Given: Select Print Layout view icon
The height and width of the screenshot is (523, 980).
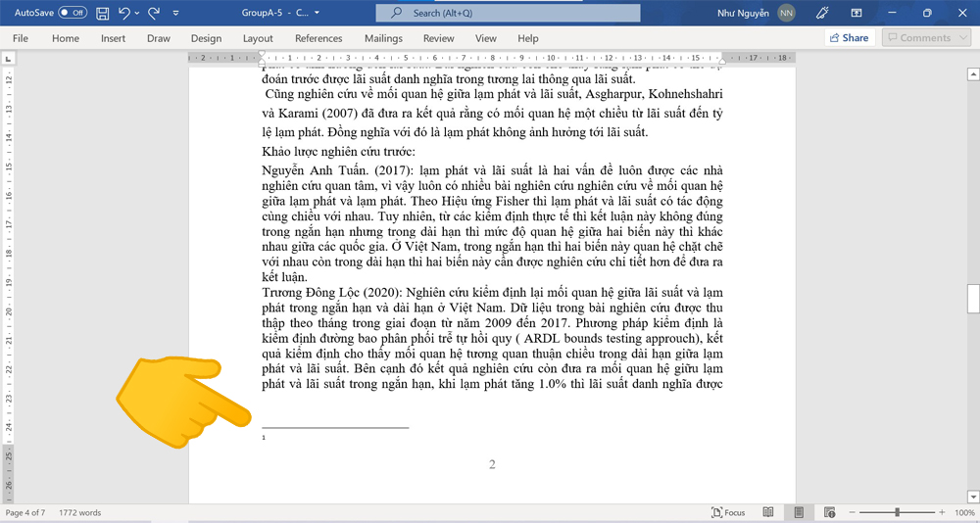Looking at the screenshot, I should 799,512.
